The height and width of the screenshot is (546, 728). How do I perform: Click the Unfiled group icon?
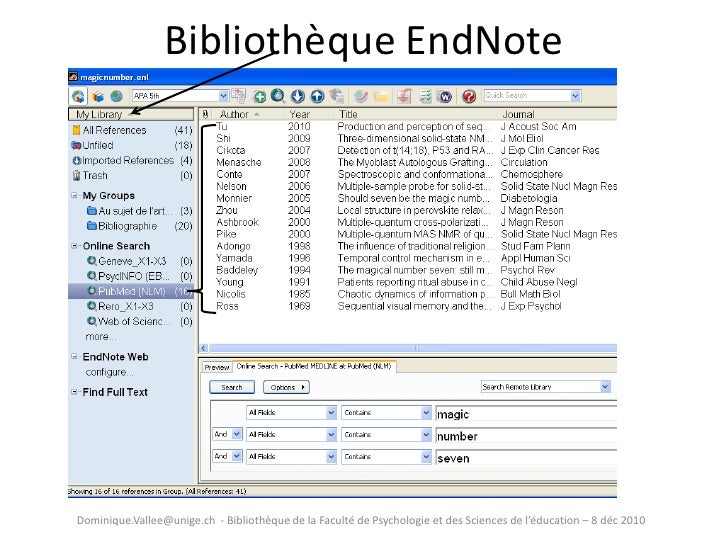pos(77,145)
